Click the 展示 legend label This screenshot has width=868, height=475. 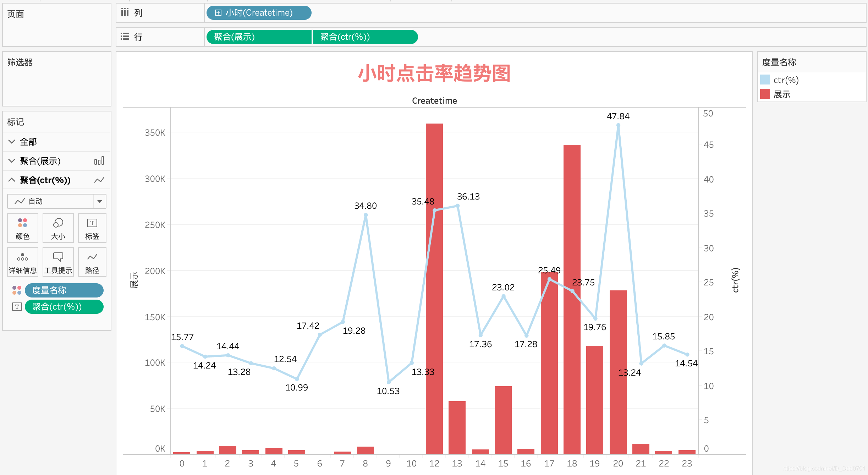point(782,94)
